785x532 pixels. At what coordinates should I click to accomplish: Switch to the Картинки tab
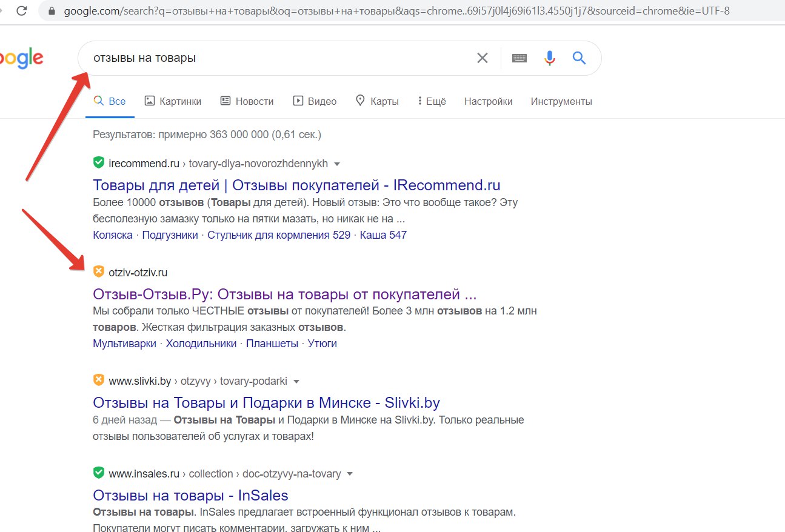[173, 101]
